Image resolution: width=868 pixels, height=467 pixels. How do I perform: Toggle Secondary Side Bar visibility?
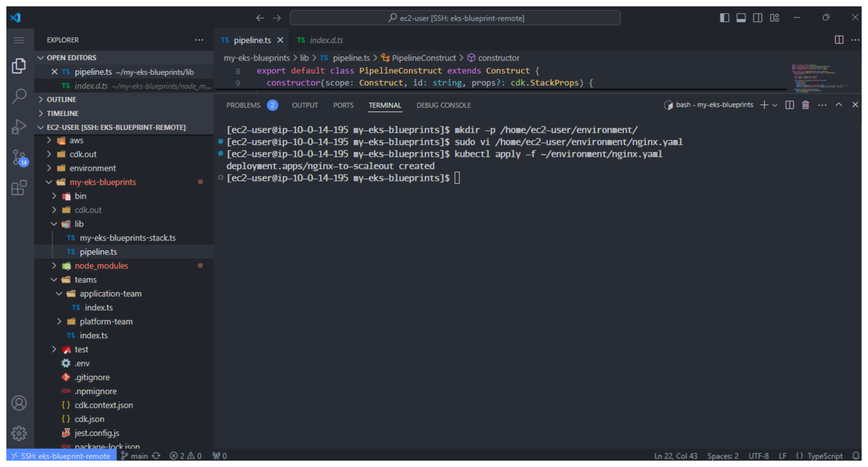pos(758,18)
